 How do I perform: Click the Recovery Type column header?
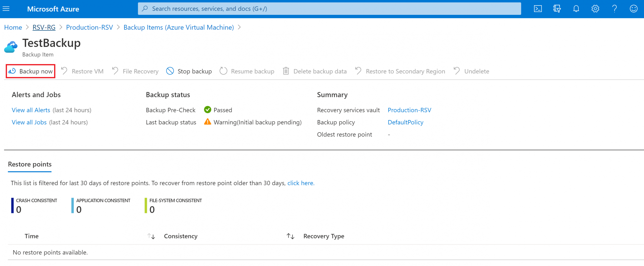(x=324, y=236)
